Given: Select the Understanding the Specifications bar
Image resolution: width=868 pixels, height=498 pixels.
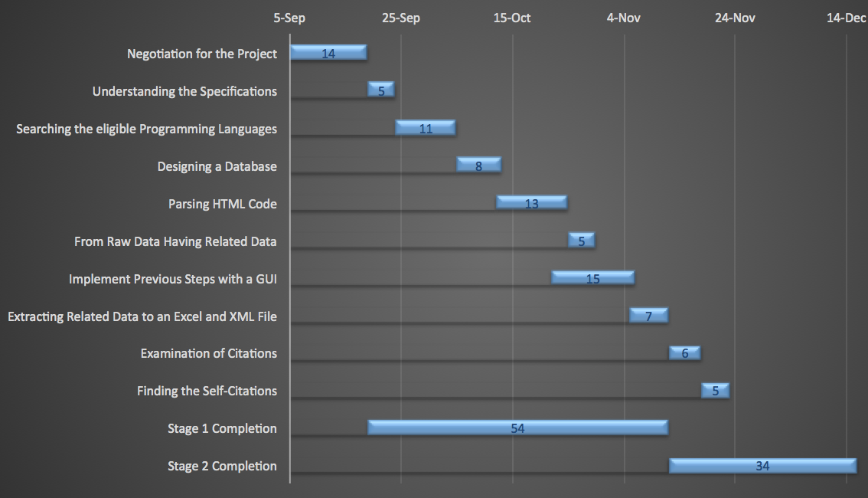Looking at the screenshot, I should click(381, 90).
